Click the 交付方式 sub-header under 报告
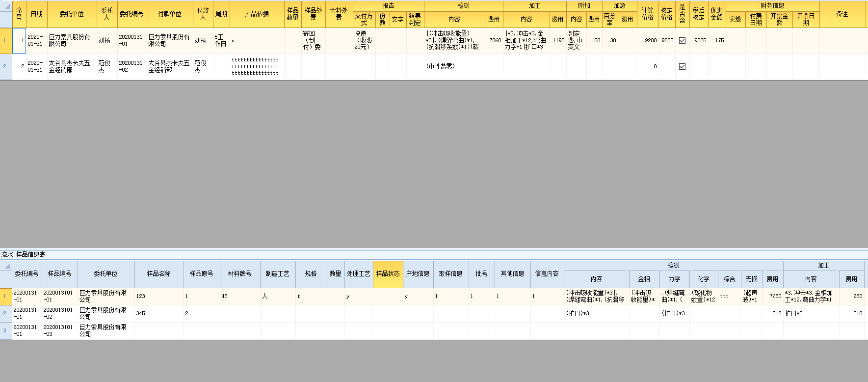868x382 pixels. coord(364,19)
